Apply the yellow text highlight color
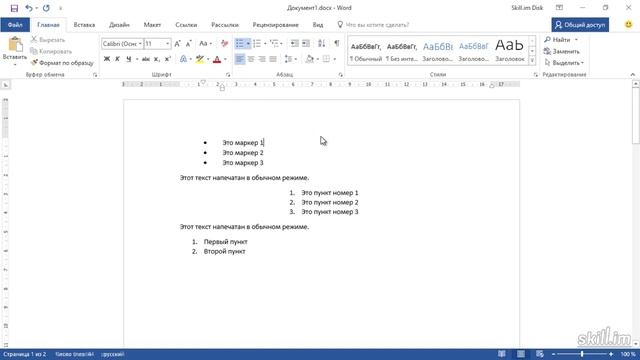Screen dimensions: 640x360 click(x=200, y=59)
